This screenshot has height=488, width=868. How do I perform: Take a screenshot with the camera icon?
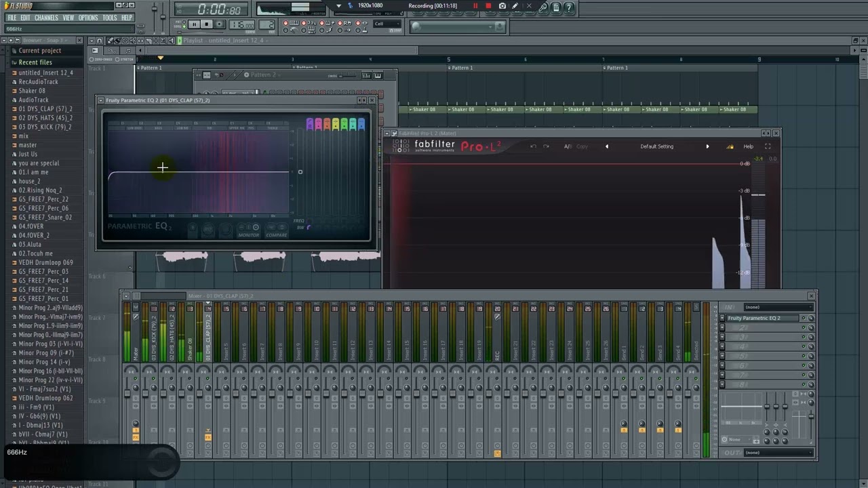point(502,6)
